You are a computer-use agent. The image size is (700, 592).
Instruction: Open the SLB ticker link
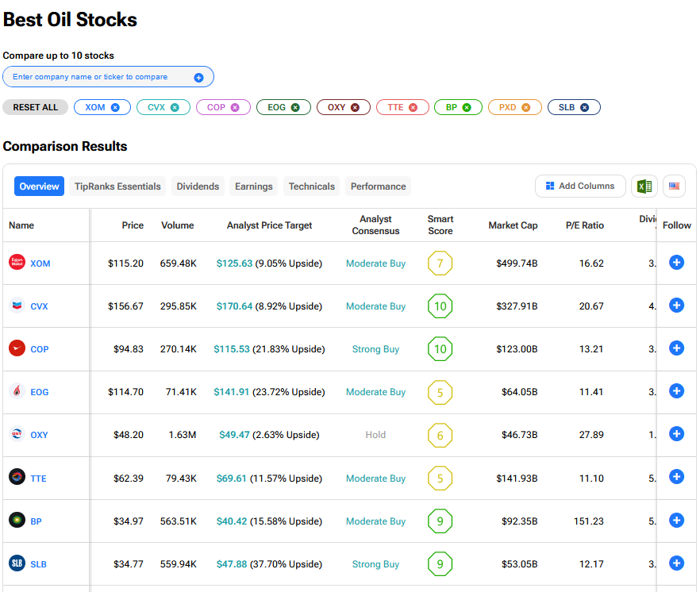(x=38, y=564)
